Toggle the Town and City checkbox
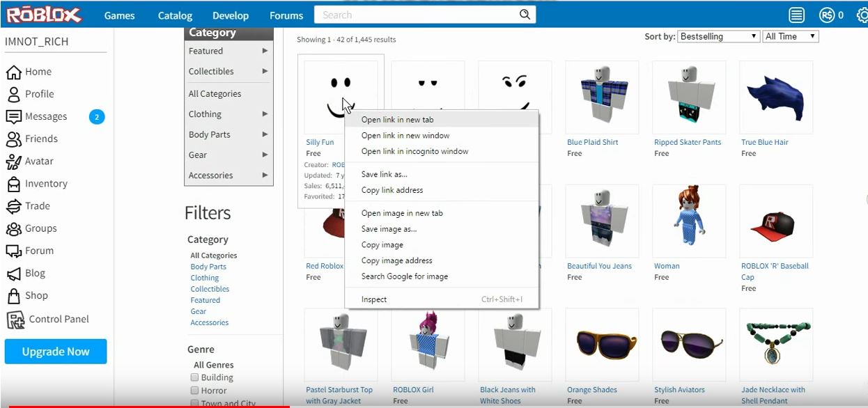The image size is (868, 408). 195,404
